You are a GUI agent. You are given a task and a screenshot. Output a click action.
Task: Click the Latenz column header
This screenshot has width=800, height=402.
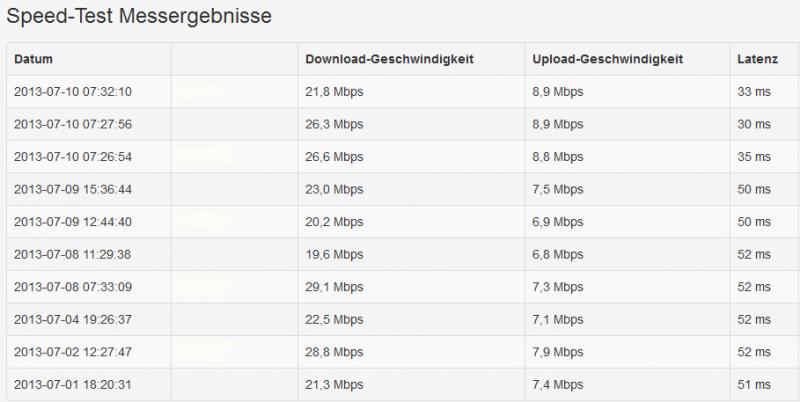point(757,59)
